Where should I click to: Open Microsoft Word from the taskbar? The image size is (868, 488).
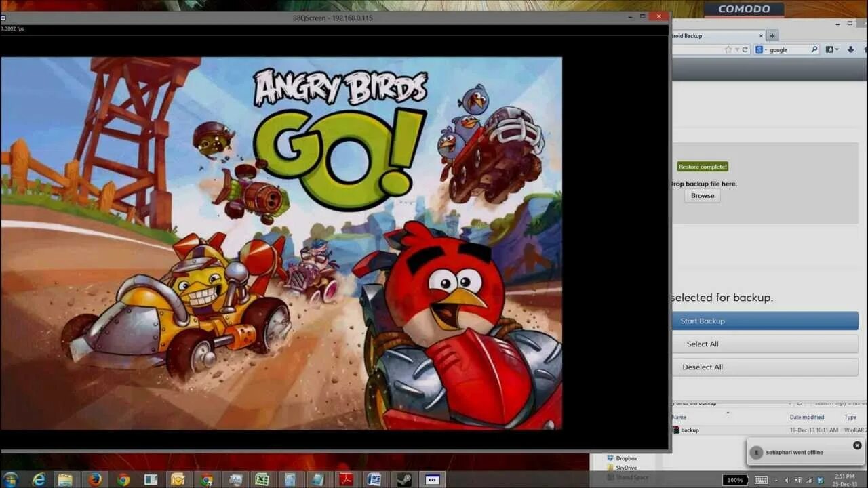pyautogui.click(x=374, y=479)
